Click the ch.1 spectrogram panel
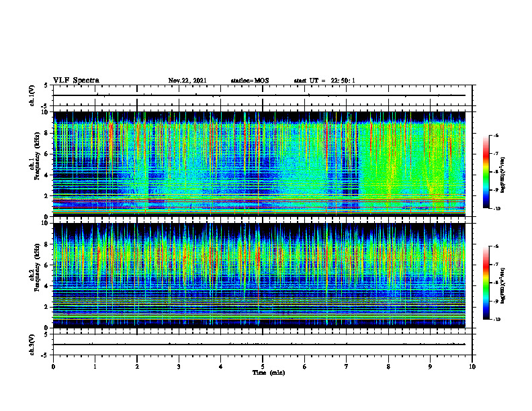 pos(259,164)
